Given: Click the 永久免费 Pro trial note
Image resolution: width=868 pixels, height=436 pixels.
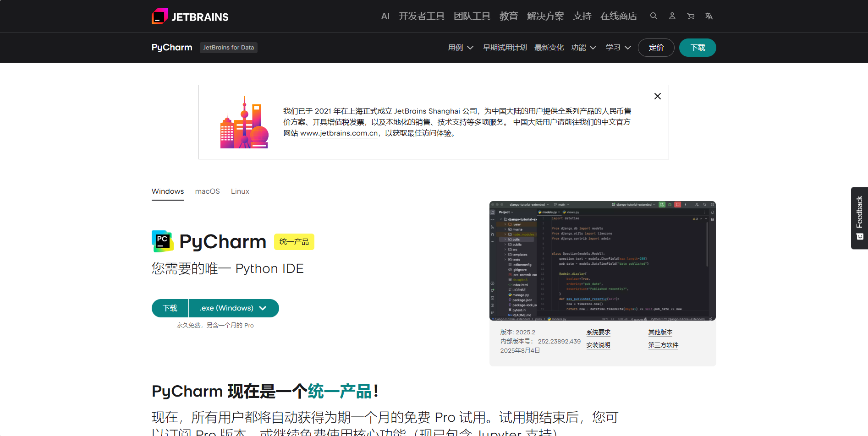Looking at the screenshot, I should (x=215, y=326).
